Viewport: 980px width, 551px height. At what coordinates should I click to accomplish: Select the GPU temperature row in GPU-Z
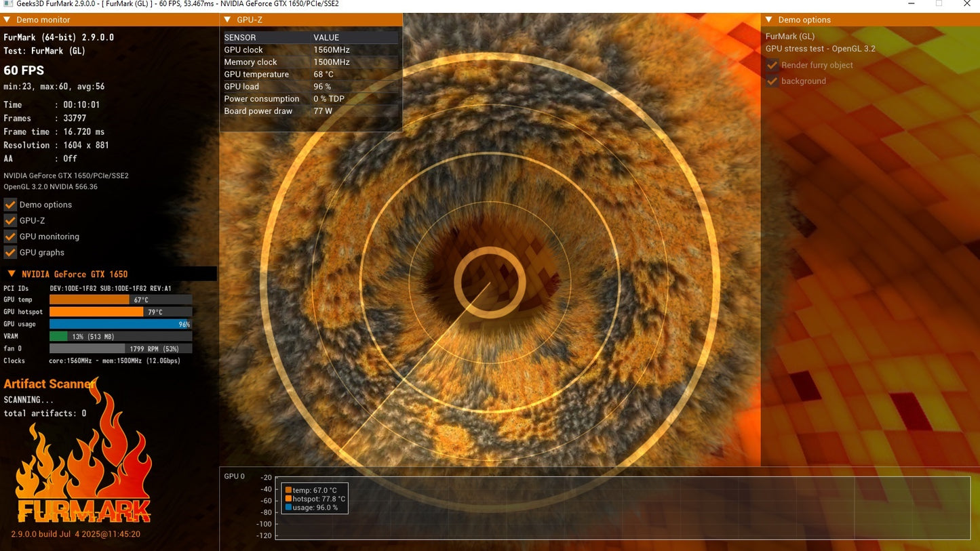[x=311, y=75]
